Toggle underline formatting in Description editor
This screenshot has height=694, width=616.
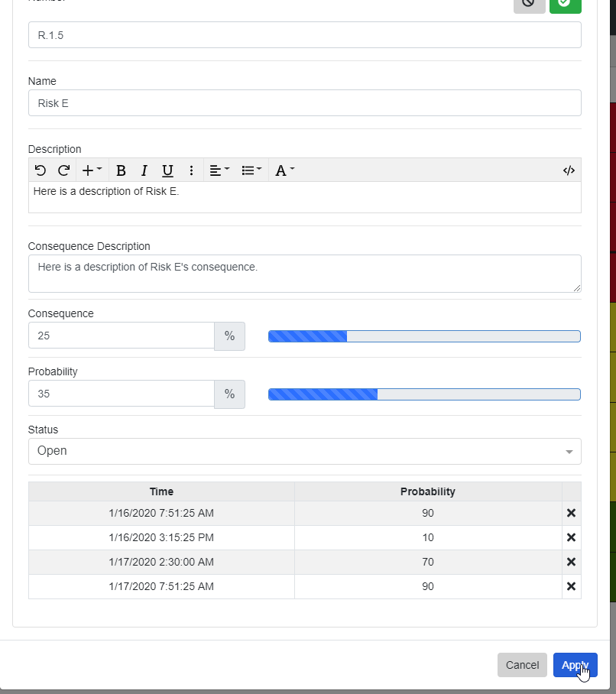(167, 170)
